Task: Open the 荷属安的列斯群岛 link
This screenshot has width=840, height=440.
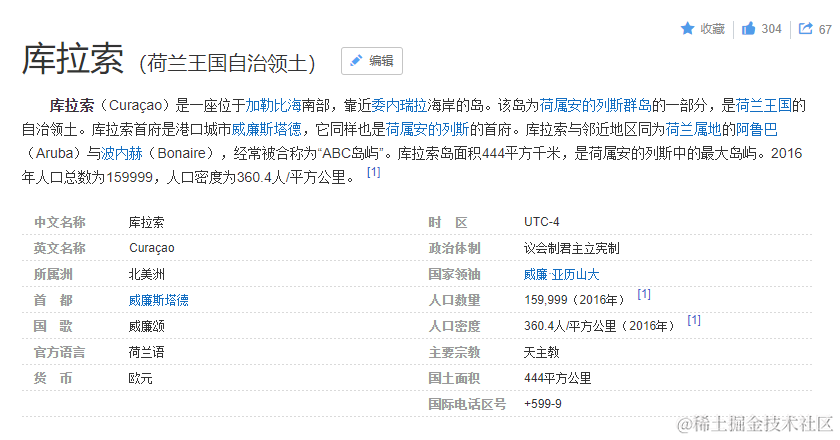Action: tap(595, 105)
